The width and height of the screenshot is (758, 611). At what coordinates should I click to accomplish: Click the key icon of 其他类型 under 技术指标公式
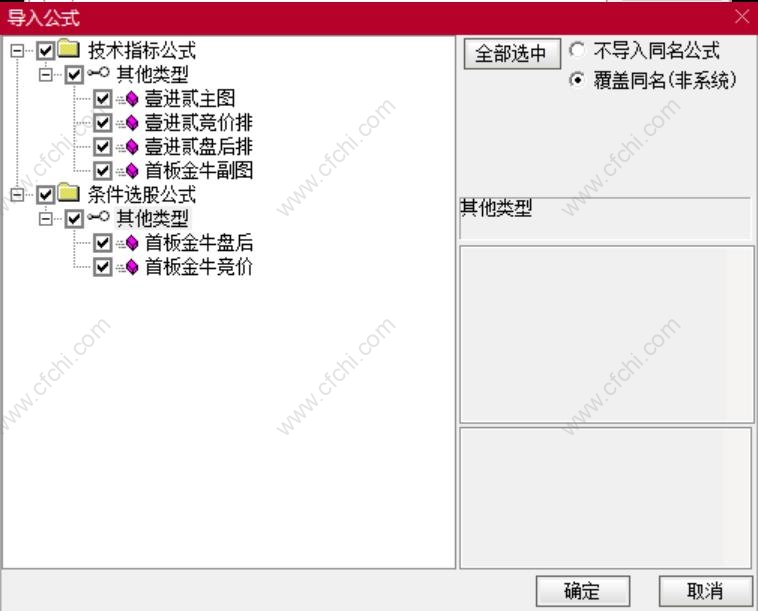pos(99,73)
